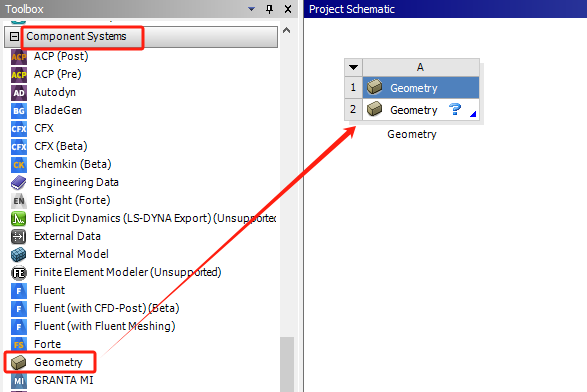
Task: Select the Geometry label in Toolbox
Action: [58, 362]
